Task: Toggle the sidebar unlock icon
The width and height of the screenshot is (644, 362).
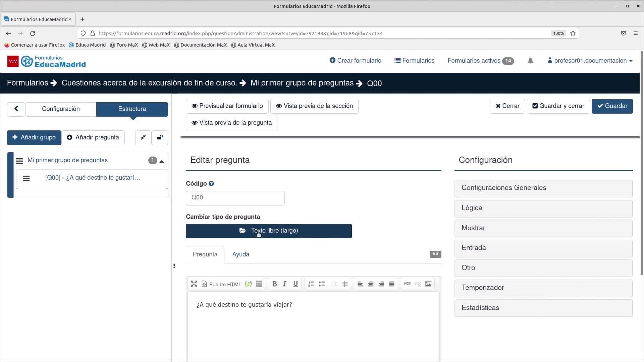Action: pos(160,137)
